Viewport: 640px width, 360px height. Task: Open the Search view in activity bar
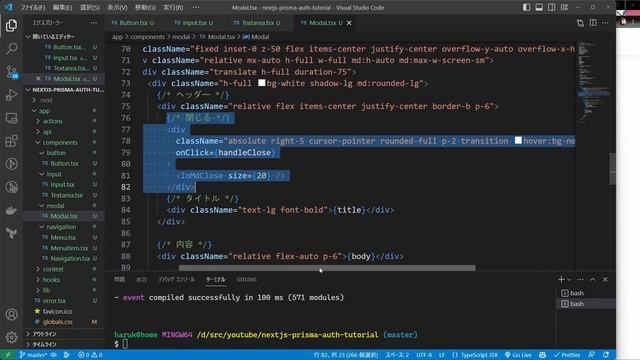pyautogui.click(x=11, y=49)
